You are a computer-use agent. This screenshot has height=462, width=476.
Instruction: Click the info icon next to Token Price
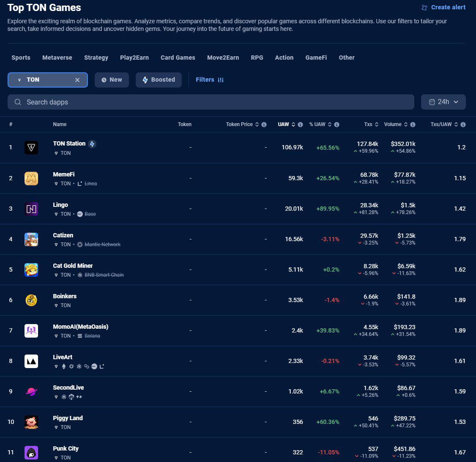[264, 124]
